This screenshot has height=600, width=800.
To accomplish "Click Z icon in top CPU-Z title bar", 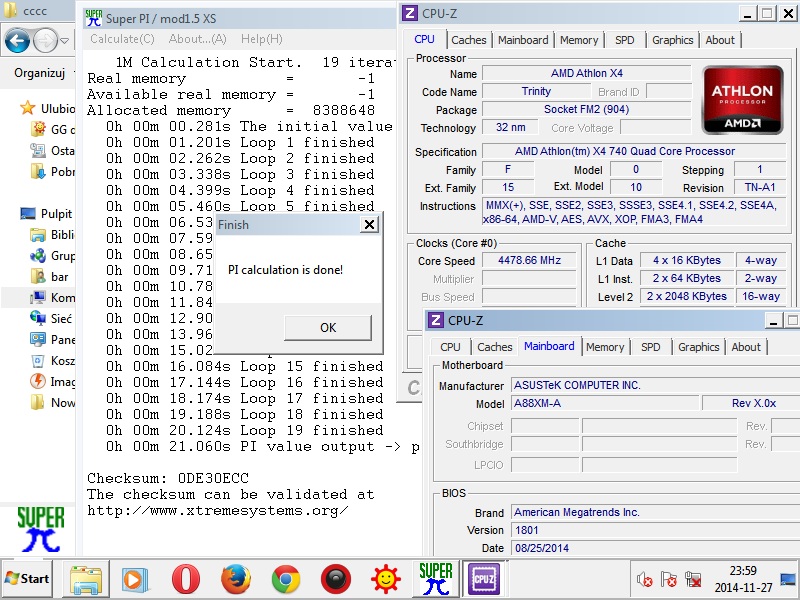I will (410, 13).
